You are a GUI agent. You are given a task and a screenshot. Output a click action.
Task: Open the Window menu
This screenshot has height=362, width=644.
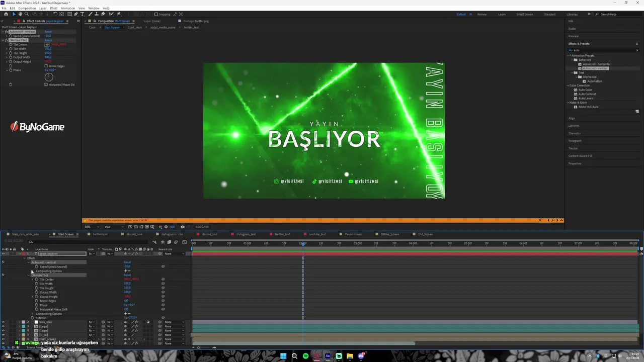94,8
